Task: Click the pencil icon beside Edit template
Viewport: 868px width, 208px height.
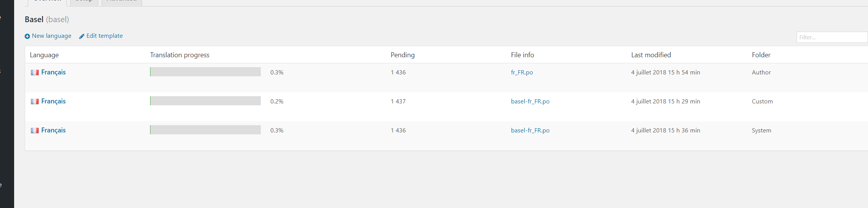Action: point(81,36)
